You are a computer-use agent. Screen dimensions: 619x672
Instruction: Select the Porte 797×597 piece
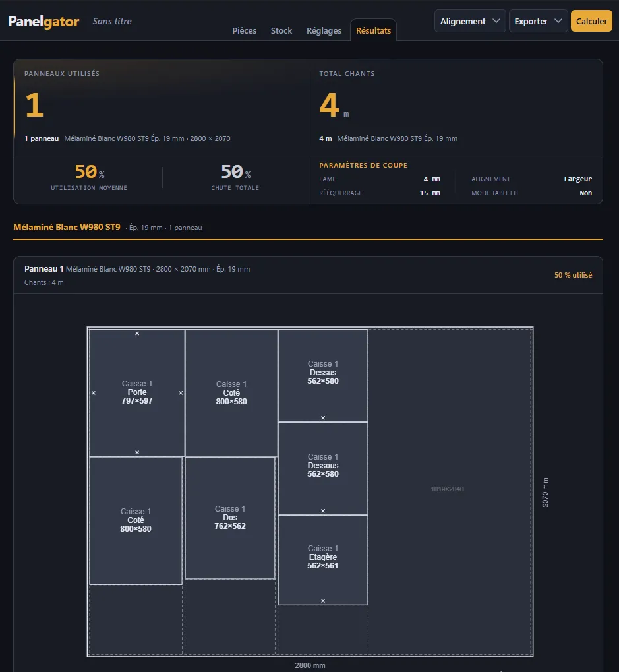(x=137, y=392)
